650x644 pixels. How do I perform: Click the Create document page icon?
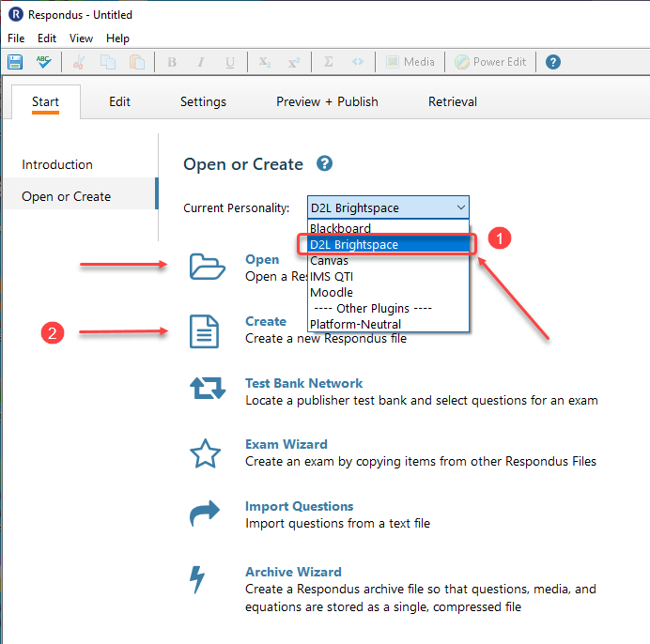click(205, 331)
